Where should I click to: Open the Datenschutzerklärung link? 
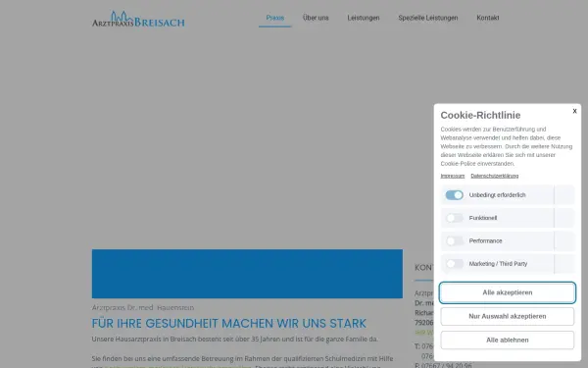tap(495, 176)
